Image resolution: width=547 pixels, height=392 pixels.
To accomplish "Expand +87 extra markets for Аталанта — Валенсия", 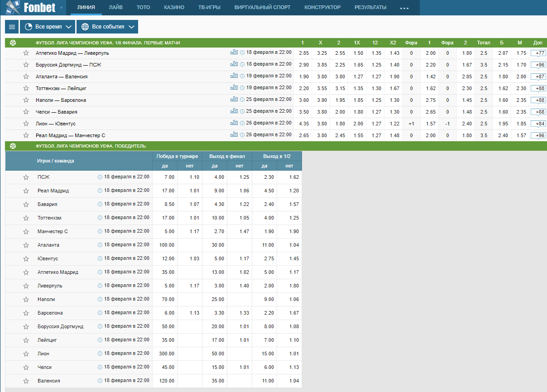I will [x=538, y=76].
